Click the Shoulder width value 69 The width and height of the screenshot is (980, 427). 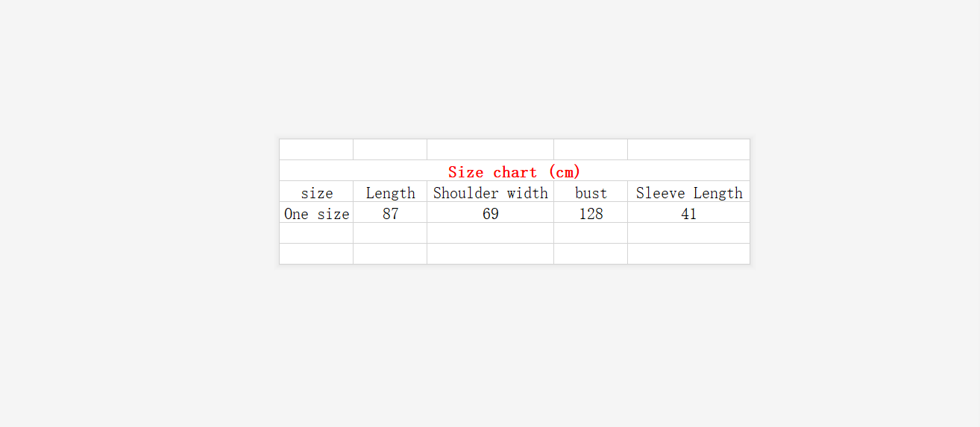tap(490, 213)
